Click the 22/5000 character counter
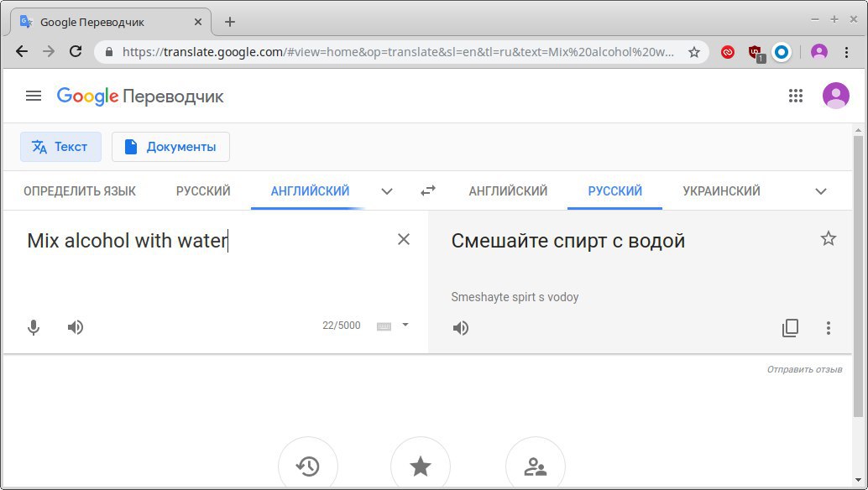Image resolution: width=868 pixels, height=490 pixels. click(341, 326)
